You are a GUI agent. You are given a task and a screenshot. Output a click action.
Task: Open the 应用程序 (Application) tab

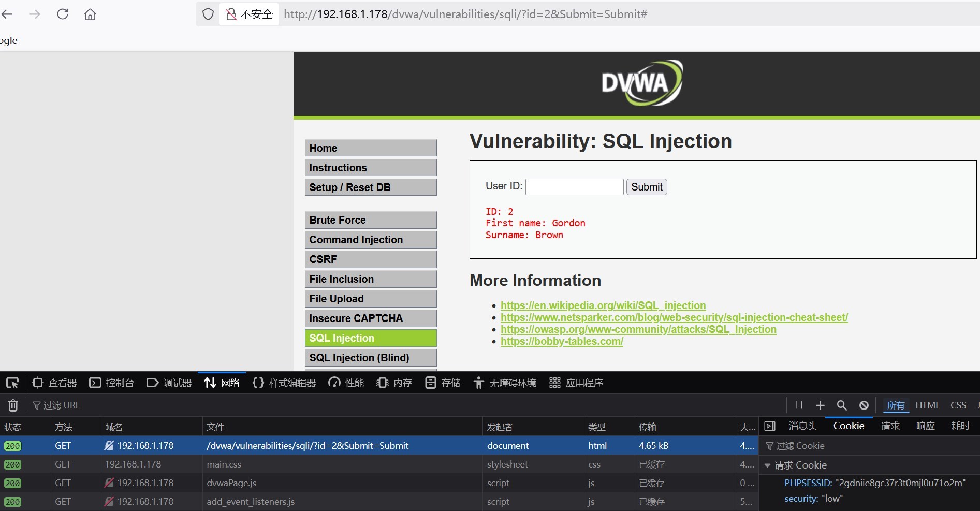point(576,383)
